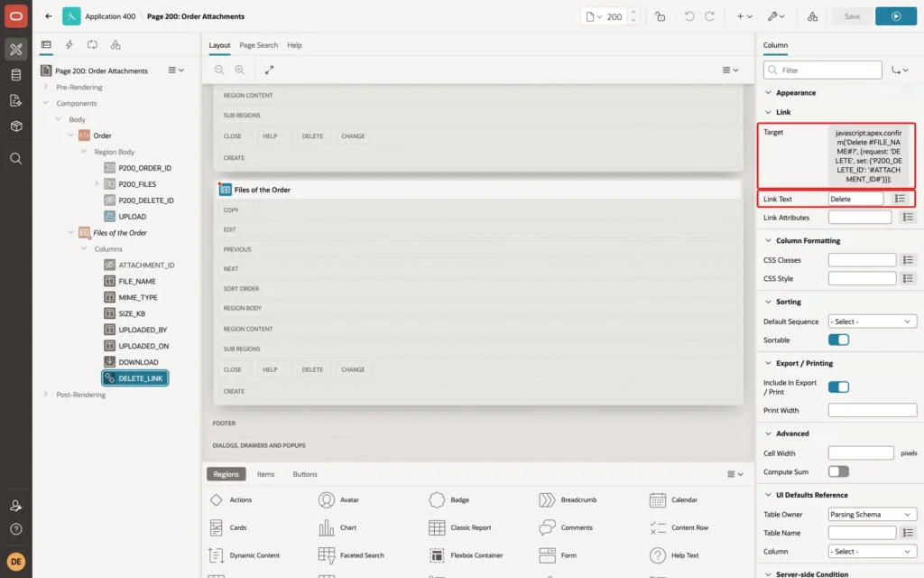The image size is (924, 578).
Task: Collapse the Sorting section
Action: pos(768,302)
